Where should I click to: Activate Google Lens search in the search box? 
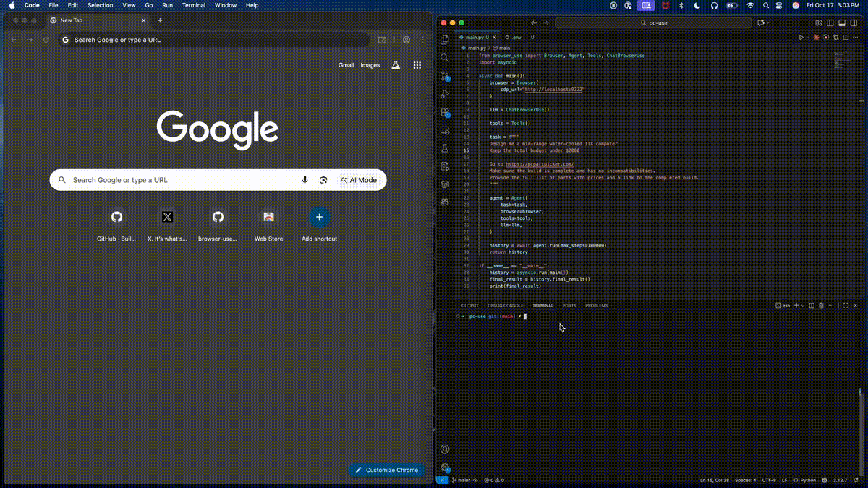[x=323, y=179]
